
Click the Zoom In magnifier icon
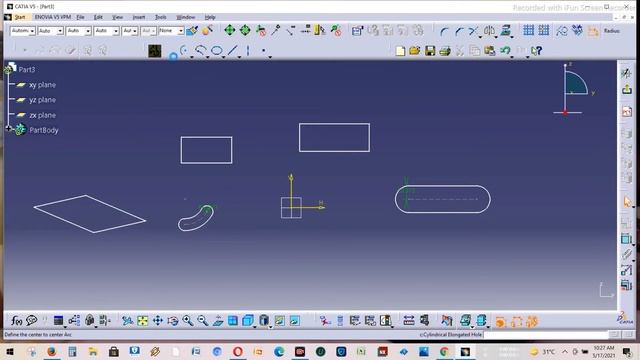pos(188,321)
